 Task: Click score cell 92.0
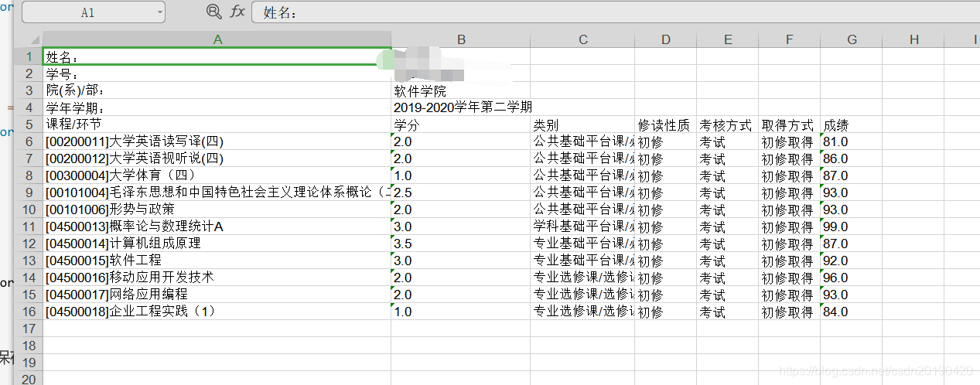[x=852, y=261]
